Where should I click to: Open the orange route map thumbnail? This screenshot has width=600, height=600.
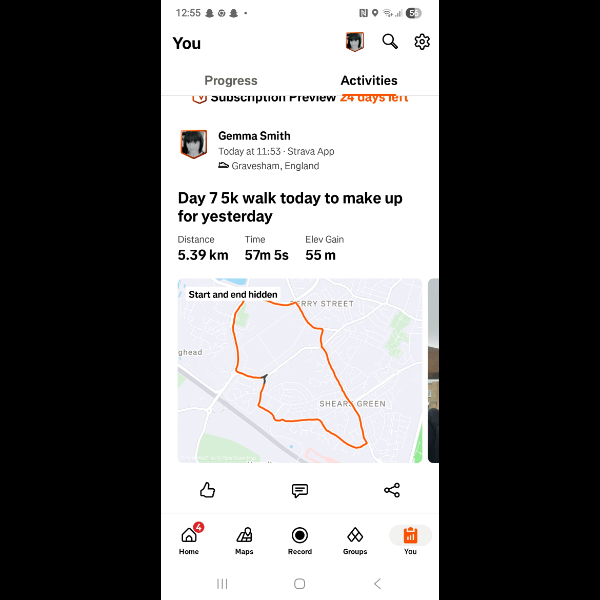click(300, 370)
